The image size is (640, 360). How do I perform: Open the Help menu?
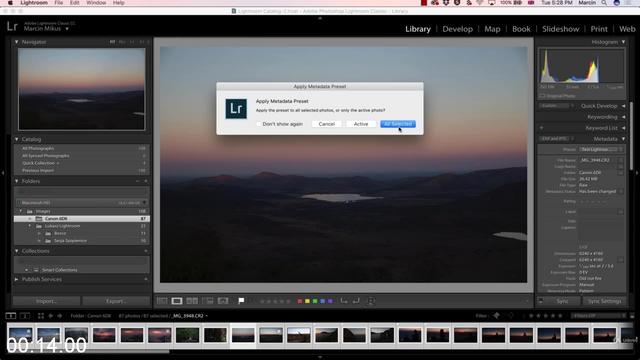pyautogui.click(x=119, y=3)
